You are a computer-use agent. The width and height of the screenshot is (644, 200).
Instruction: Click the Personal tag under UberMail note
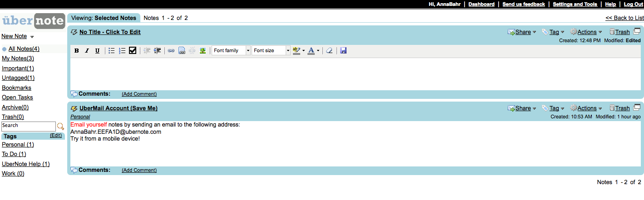click(80, 117)
